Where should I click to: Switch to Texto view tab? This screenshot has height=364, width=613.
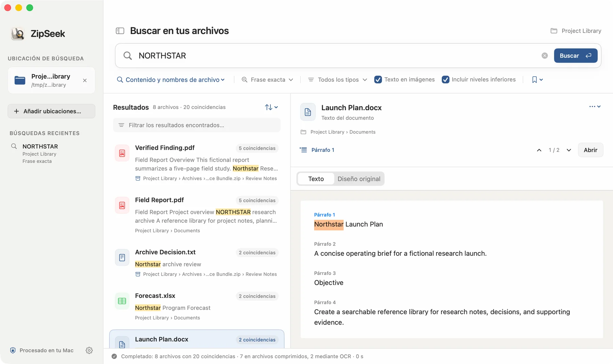316,179
